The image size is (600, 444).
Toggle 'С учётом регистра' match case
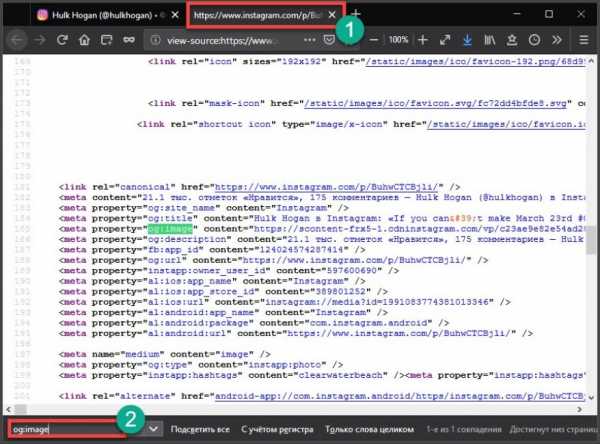pyautogui.click(x=277, y=429)
